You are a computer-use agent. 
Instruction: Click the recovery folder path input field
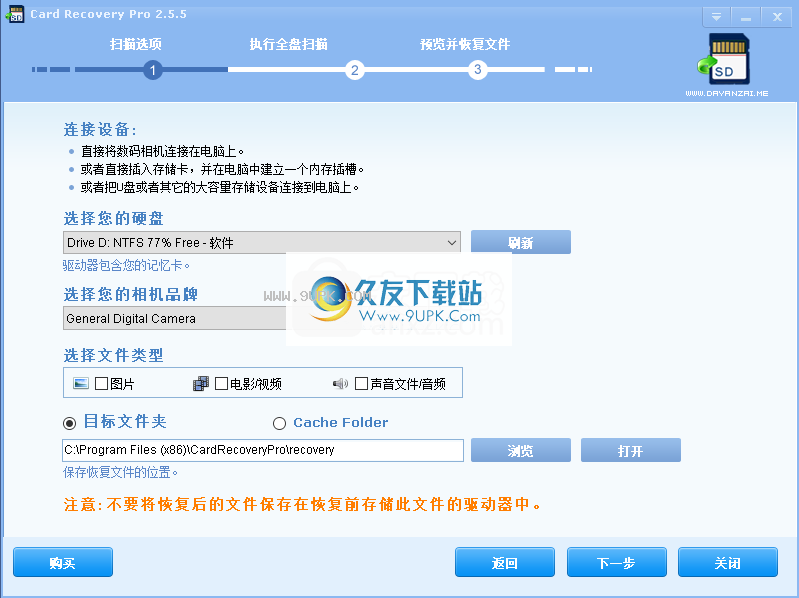tap(263, 450)
